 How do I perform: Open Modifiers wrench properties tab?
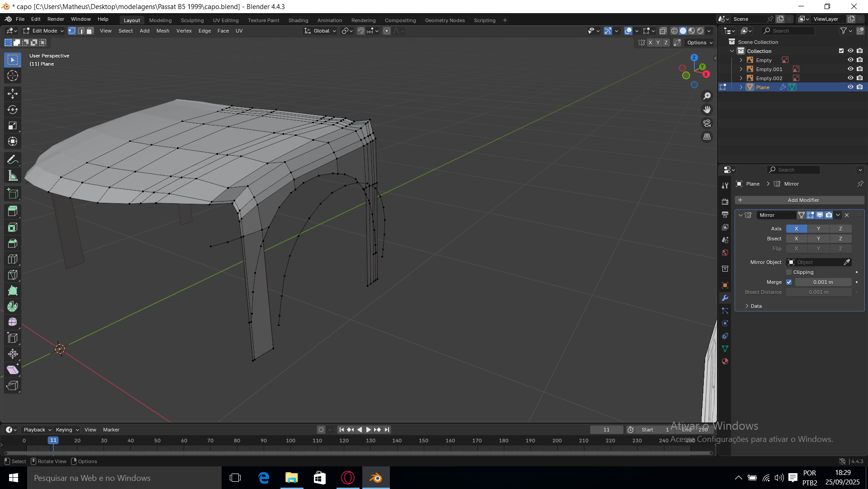click(725, 298)
